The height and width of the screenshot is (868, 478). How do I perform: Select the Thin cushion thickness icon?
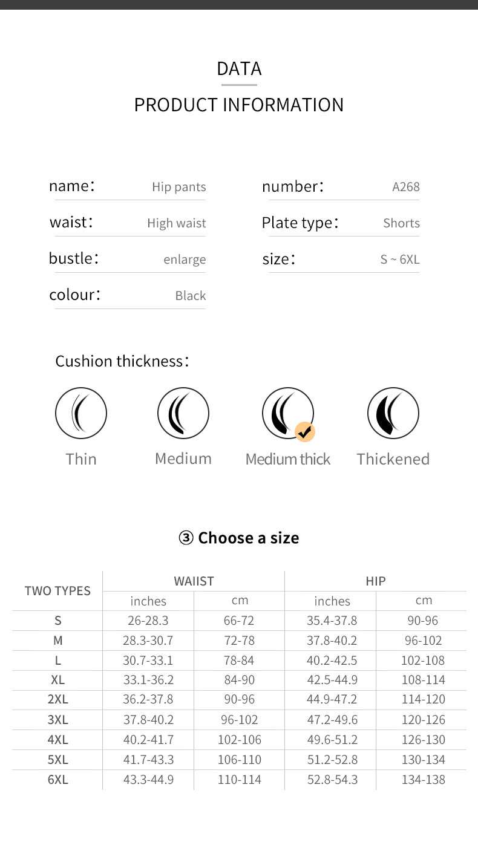pos(81,413)
